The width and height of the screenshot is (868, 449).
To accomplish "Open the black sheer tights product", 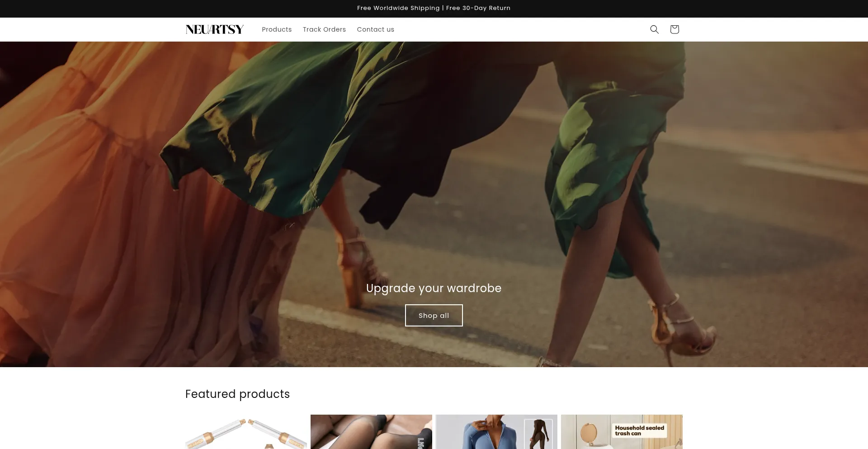I will coord(371,432).
